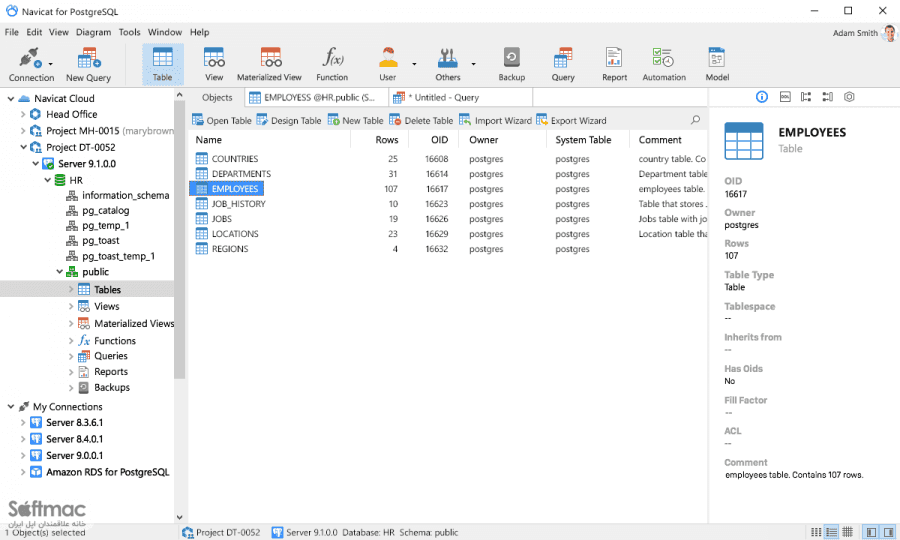
Task: Select the Table toolbar icon
Action: (x=162, y=64)
